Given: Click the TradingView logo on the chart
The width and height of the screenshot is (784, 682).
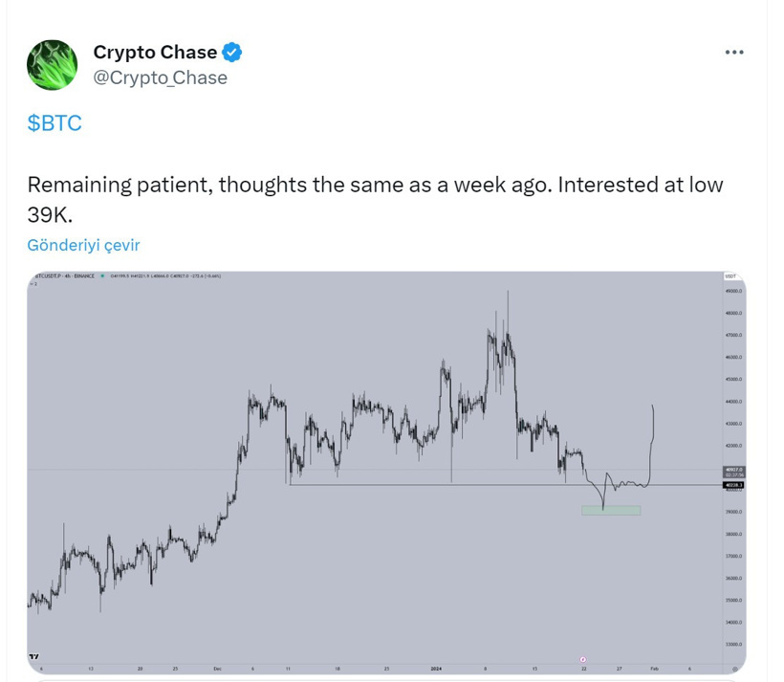Looking at the screenshot, I should [35, 658].
